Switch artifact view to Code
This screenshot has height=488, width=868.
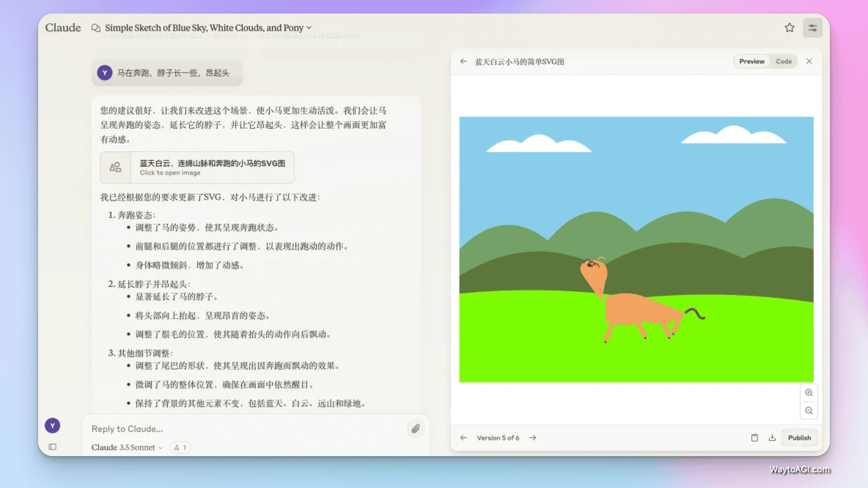click(784, 62)
